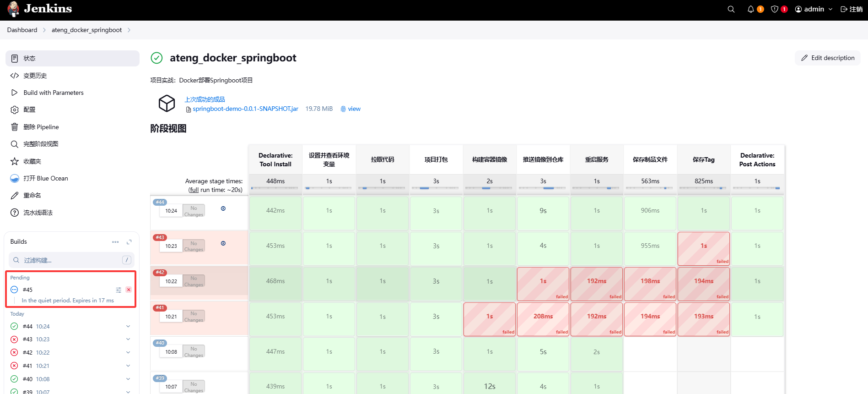868x394 pixels.
Task: Expand the Builds panel using the expand icon
Action: [x=129, y=242]
